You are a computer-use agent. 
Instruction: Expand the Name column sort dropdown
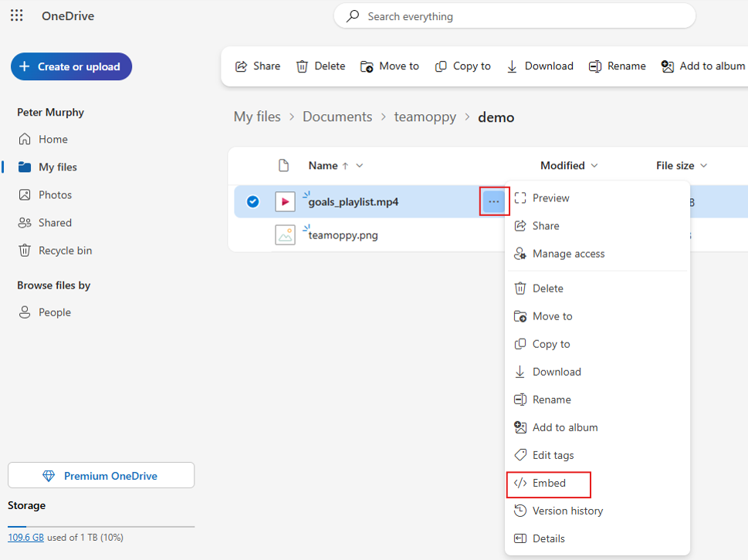click(x=360, y=166)
